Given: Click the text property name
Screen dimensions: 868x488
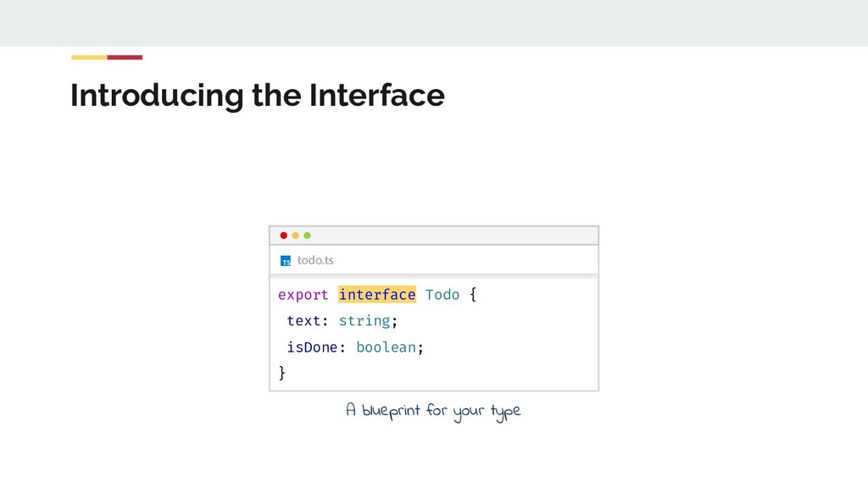Looking at the screenshot, I should click(x=303, y=321).
